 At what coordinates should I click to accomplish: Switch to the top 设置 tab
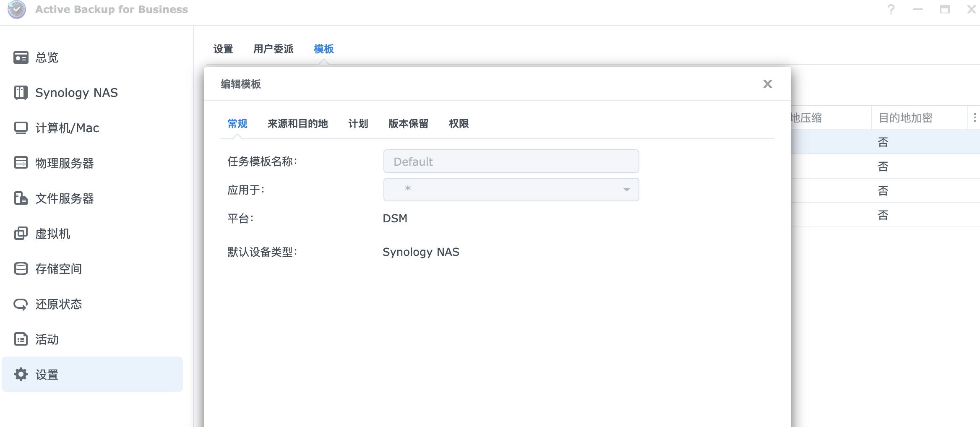click(223, 49)
